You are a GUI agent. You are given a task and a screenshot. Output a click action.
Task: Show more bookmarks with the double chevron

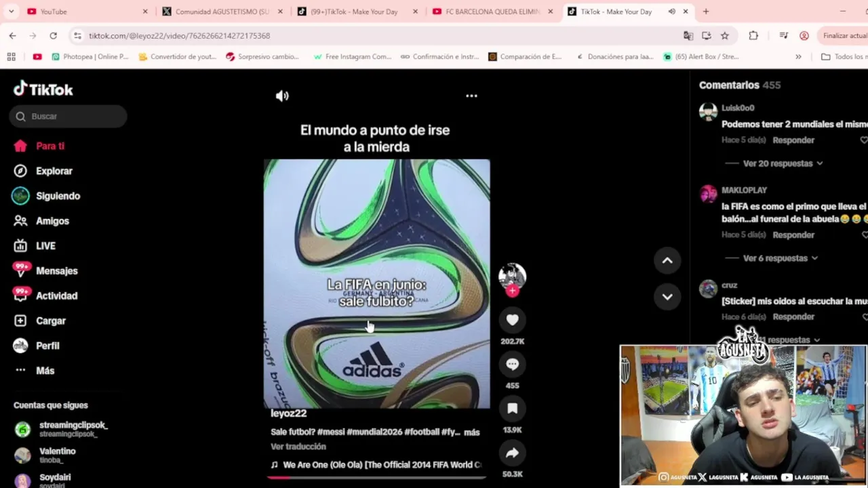(798, 57)
